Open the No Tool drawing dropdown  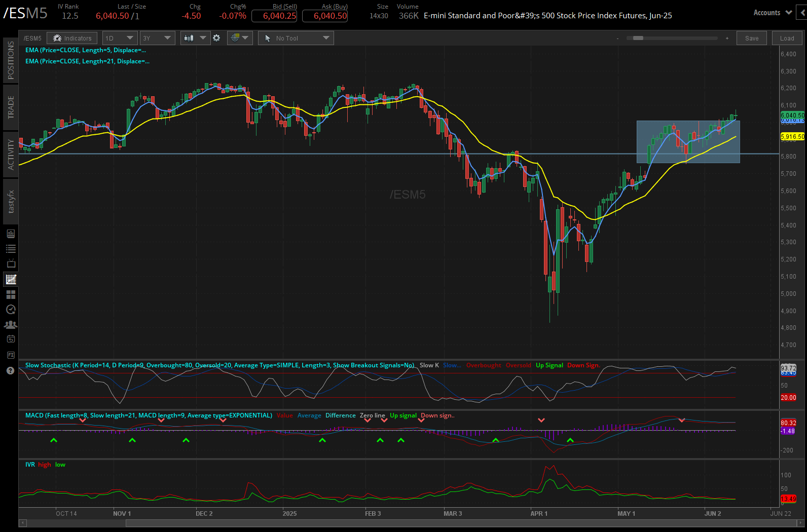(296, 38)
